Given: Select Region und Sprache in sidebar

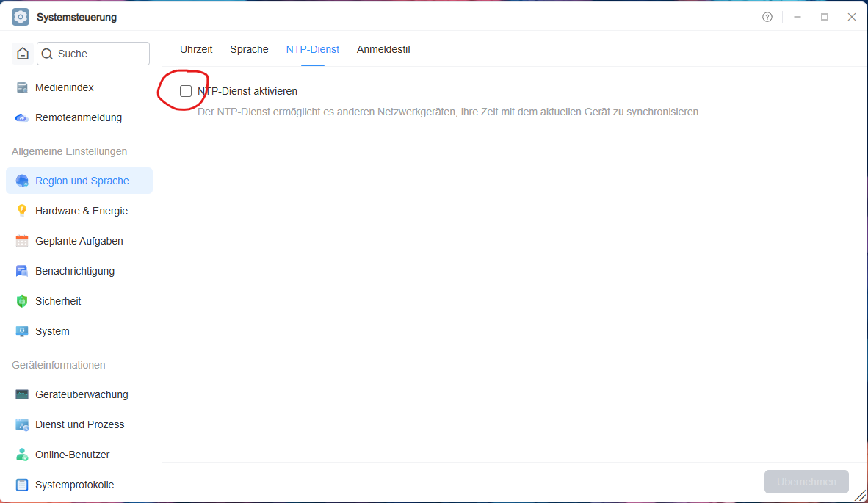Looking at the screenshot, I should [x=79, y=181].
